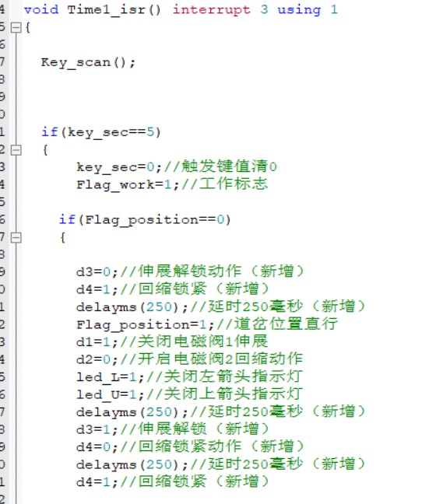The width and height of the screenshot is (429, 504).
Task: Click the comment '关闭左箭头指示灯'
Action: pos(234,376)
